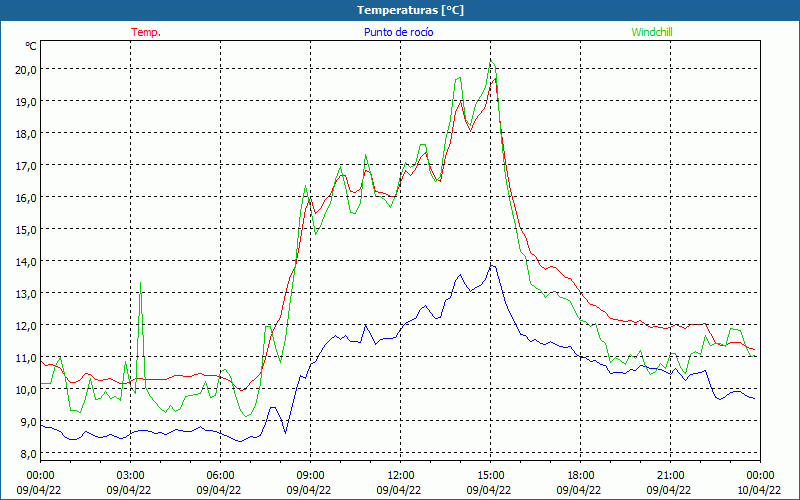
Task: Click the 11,0 y-axis value
Action: click(x=26, y=358)
